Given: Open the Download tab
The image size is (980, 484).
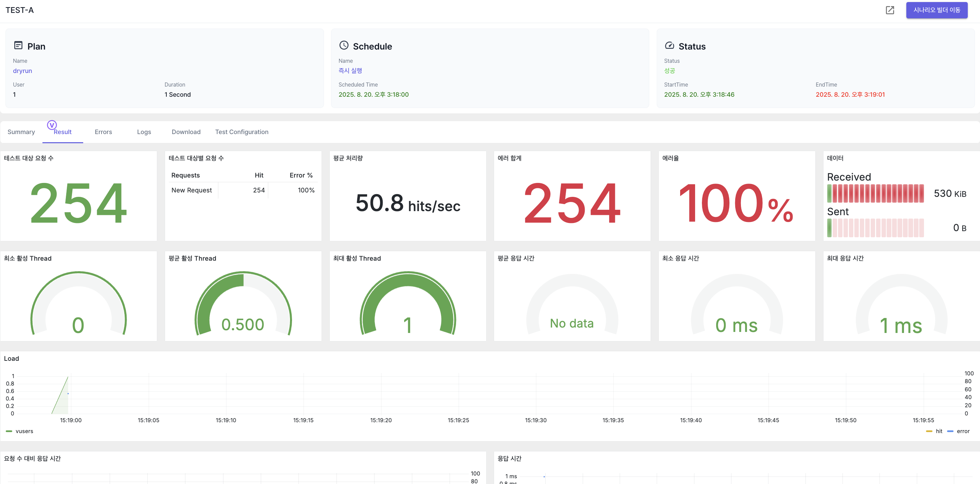Looking at the screenshot, I should coord(186,132).
